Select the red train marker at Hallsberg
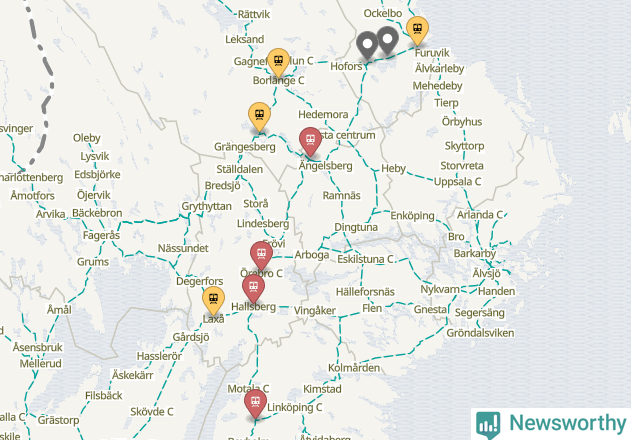The height and width of the screenshot is (440, 631). tap(253, 289)
